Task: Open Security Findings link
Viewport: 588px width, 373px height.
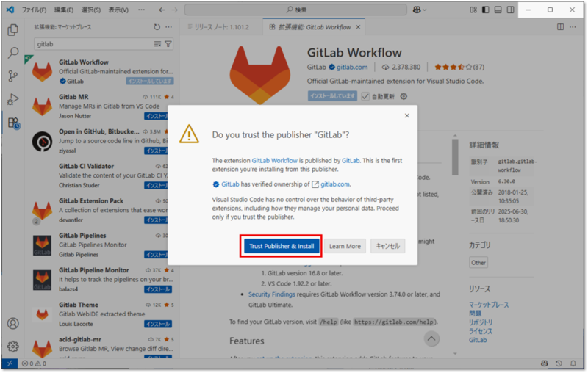Action: coord(271,294)
